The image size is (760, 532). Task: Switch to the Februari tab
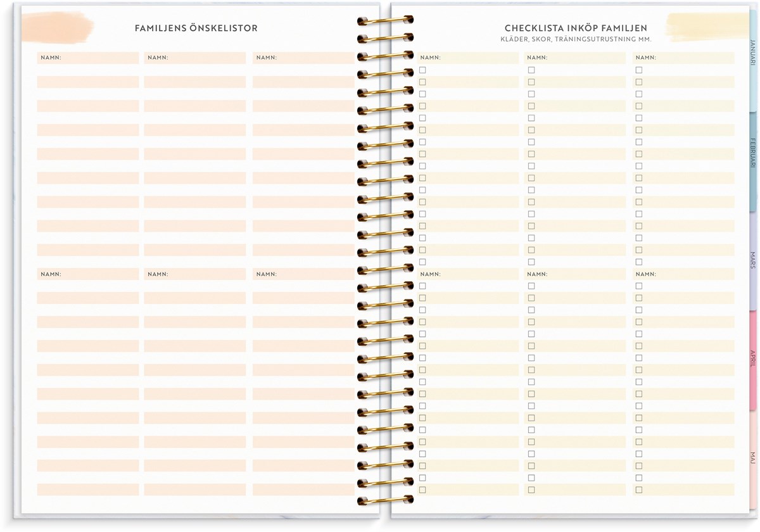[x=752, y=152]
